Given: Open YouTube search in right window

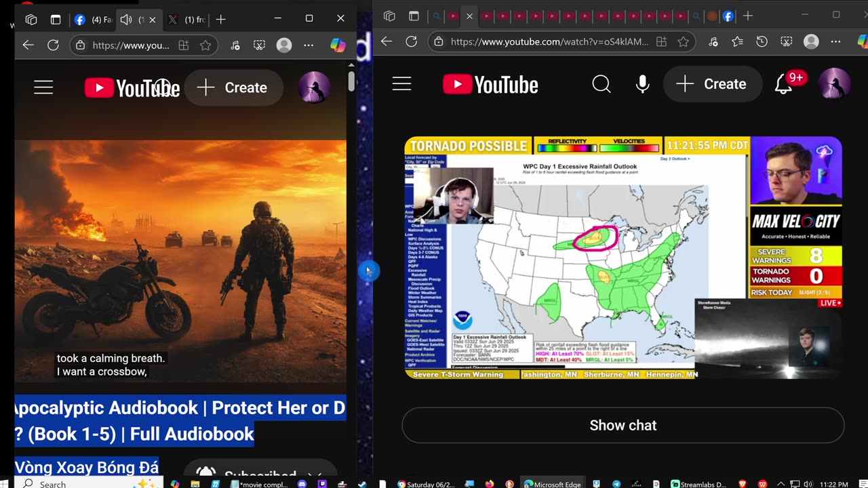Looking at the screenshot, I should 601,84.
